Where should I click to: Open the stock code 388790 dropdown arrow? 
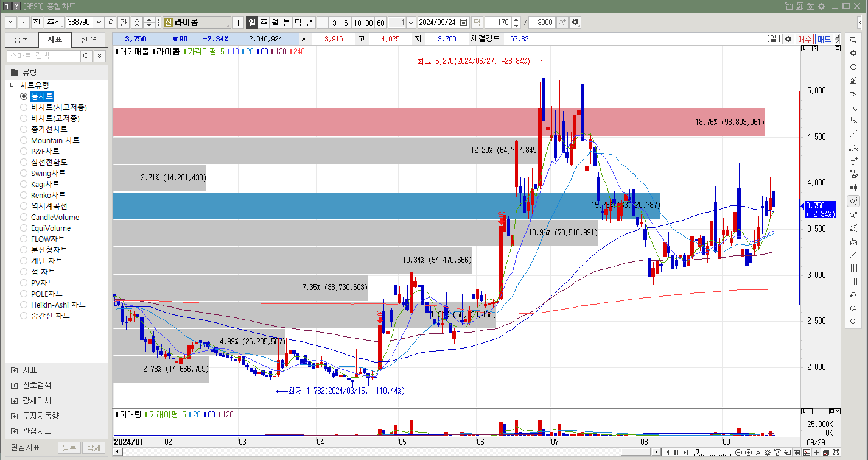point(99,22)
